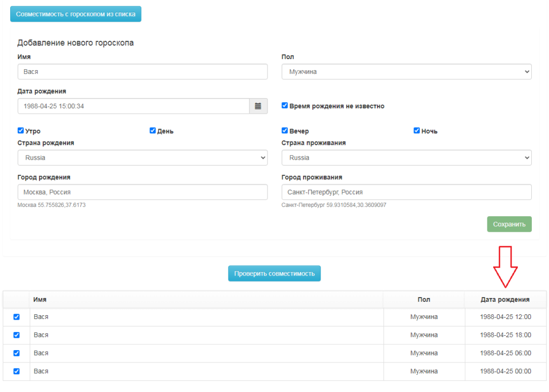The width and height of the screenshot is (549, 392).
Task: Click the 'Город рождения' input field
Action: [142, 192]
